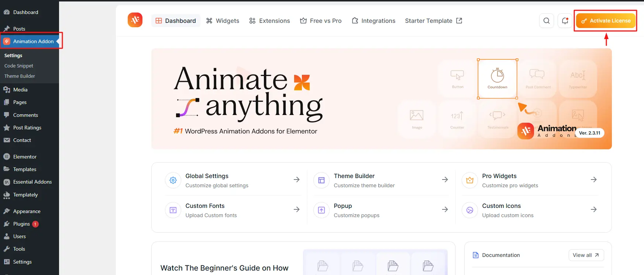The height and width of the screenshot is (275, 644).
Task: Open Theme Builder submenu in sidebar
Action: [20, 76]
